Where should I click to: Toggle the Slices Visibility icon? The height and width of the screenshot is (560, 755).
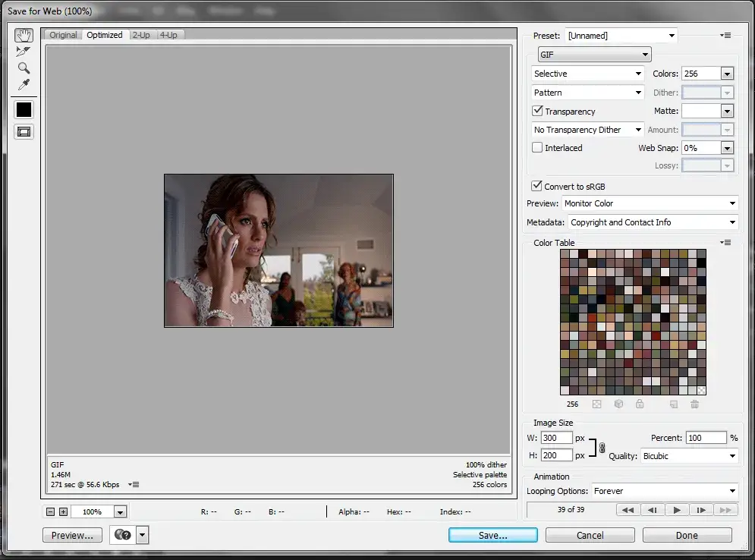(24, 131)
